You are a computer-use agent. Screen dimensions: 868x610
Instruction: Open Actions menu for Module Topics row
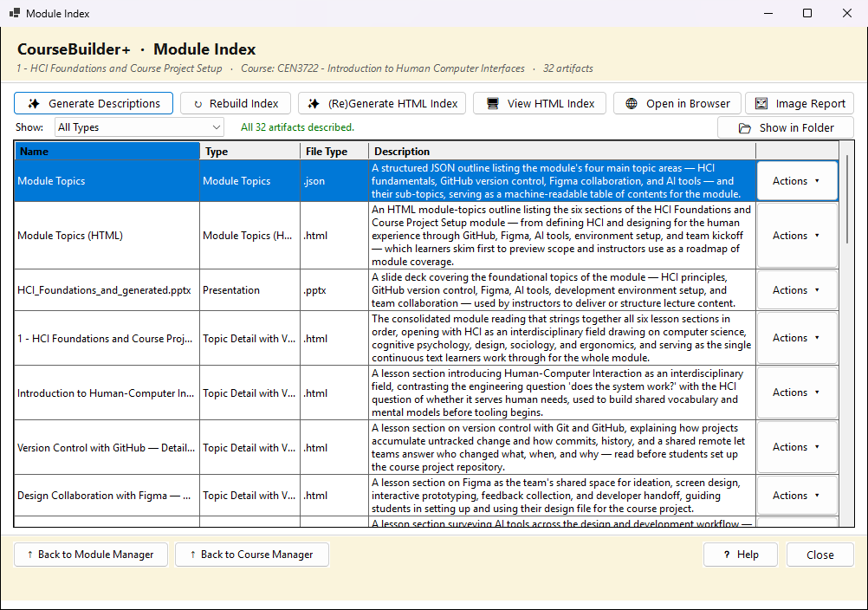pos(797,181)
